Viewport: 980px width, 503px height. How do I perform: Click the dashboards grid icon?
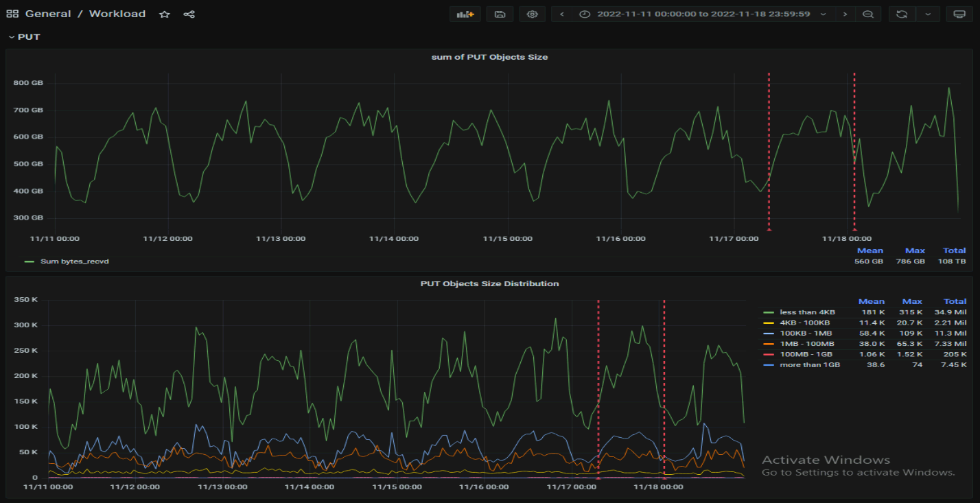[12, 14]
